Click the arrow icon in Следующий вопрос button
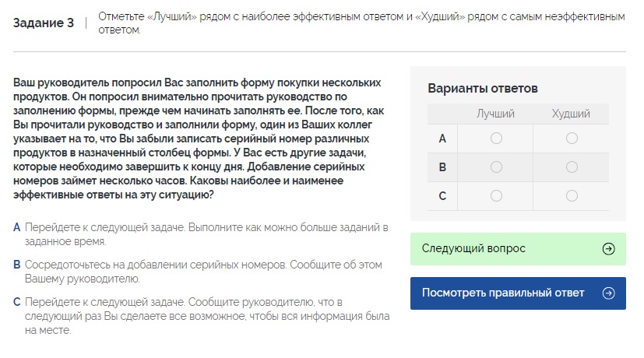 coord(608,249)
